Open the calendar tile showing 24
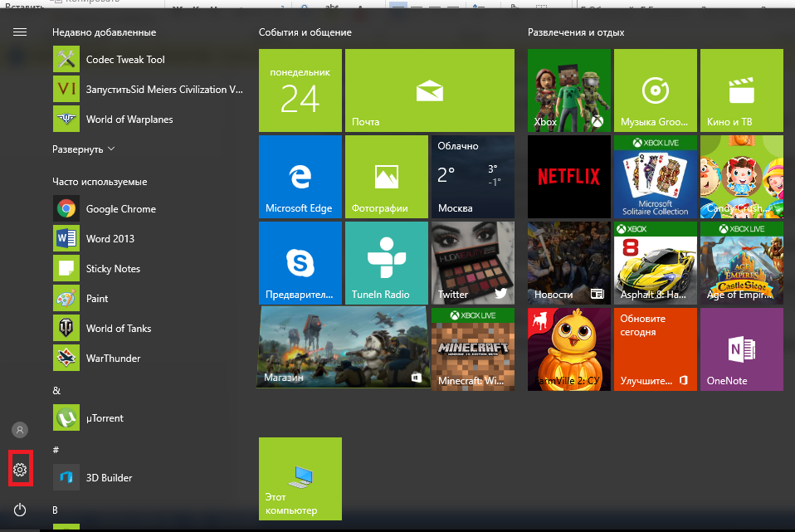The height and width of the screenshot is (532, 795). [x=300, y=90]
